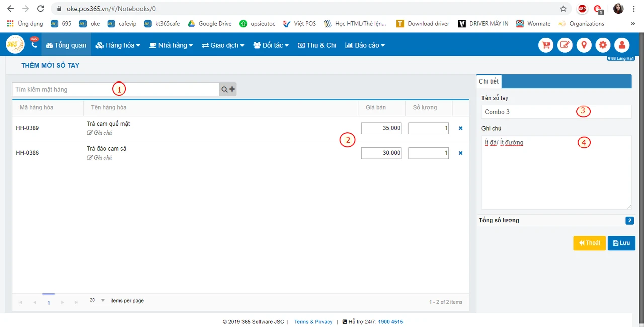Click the browser back arrow
Viewport: 644px width, 327px height.
[10, 9]
